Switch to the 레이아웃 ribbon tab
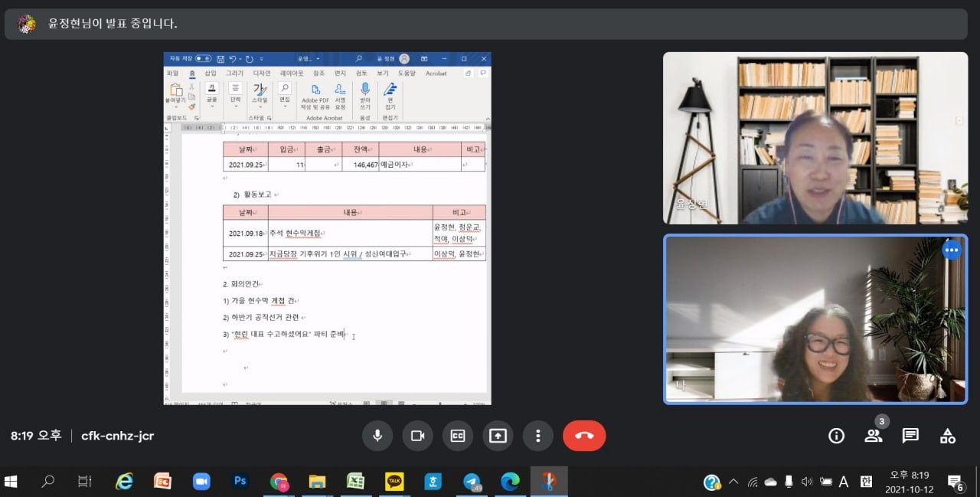980x497 pixels. click(x=291, y=74)
